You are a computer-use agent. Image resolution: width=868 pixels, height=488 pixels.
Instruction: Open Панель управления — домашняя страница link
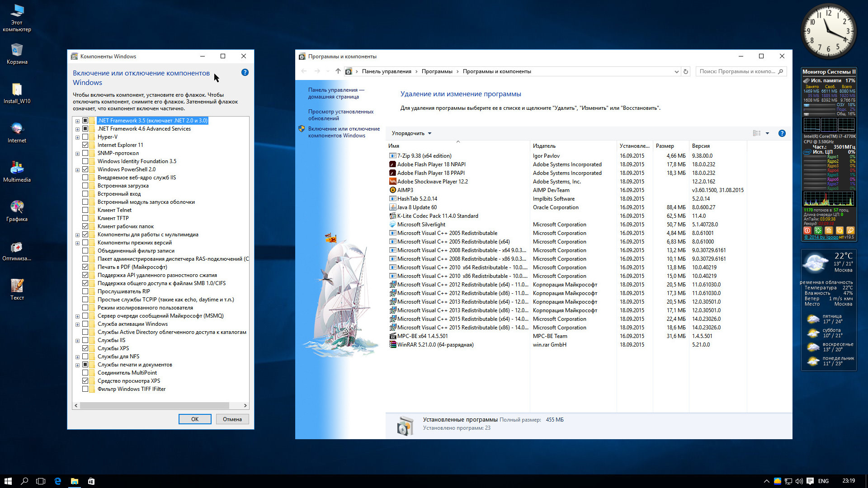[336, 93]
